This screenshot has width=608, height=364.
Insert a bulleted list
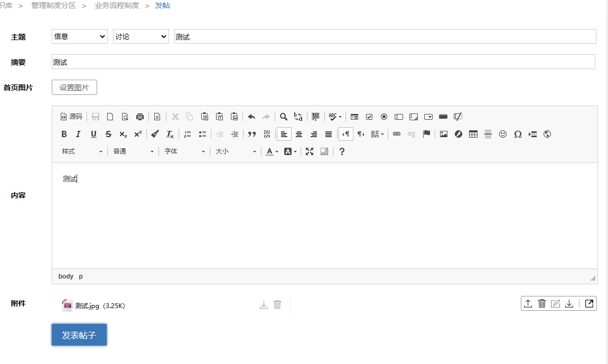[202, 134]
